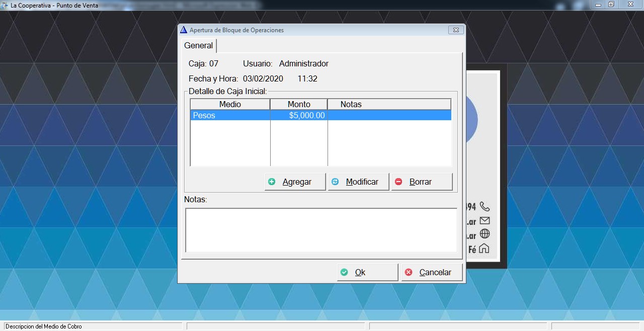Focus the large Notas text area
Screen dimensions: 644x331
pos(321,230)
